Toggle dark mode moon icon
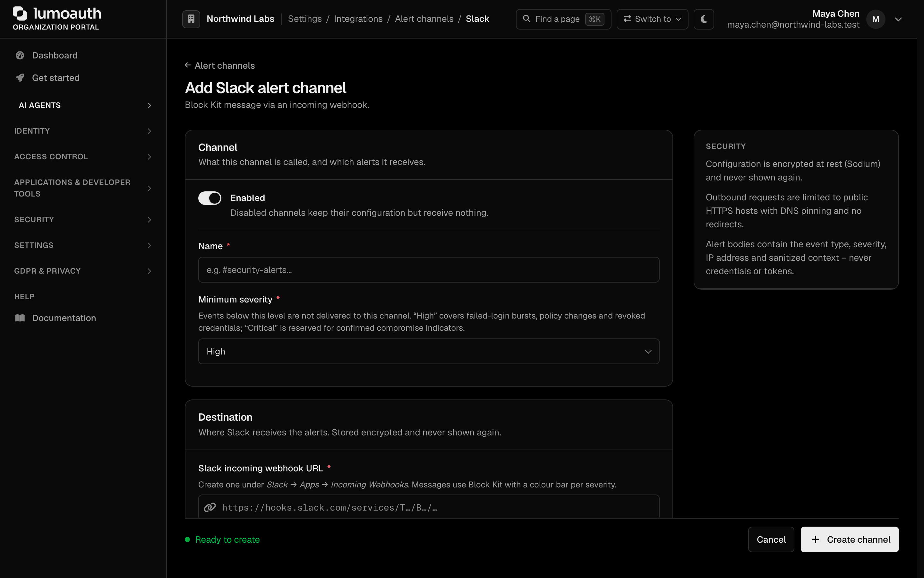This screenshot has height=578, width=924. pyautogui.click(x=704, y=19)
